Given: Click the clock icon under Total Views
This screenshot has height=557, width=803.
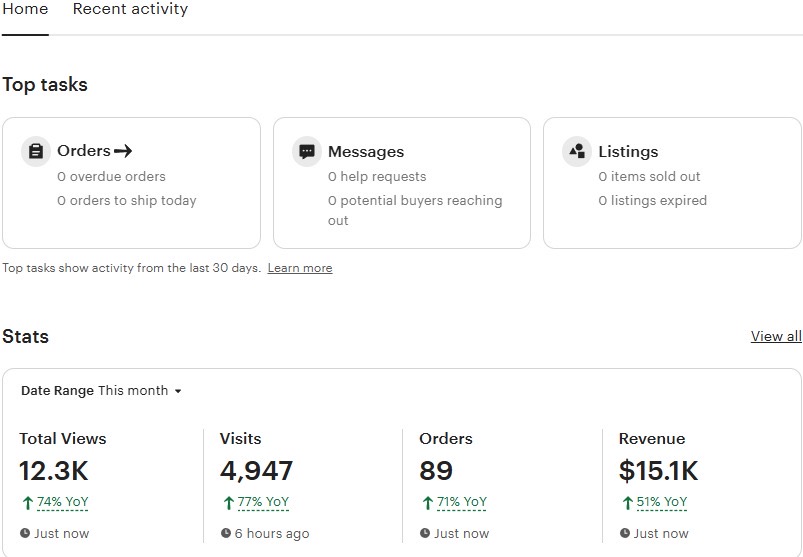Looking at the screenshot, I should 25,533.
